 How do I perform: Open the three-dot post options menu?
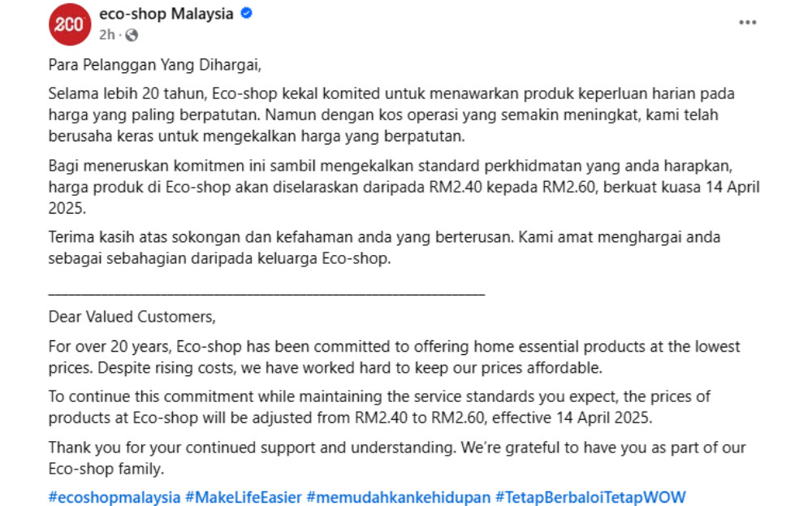coord(747,22)
